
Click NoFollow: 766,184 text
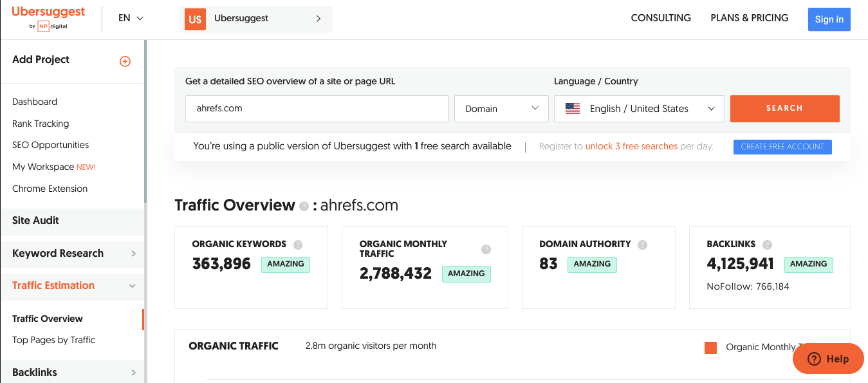point(748,286)
